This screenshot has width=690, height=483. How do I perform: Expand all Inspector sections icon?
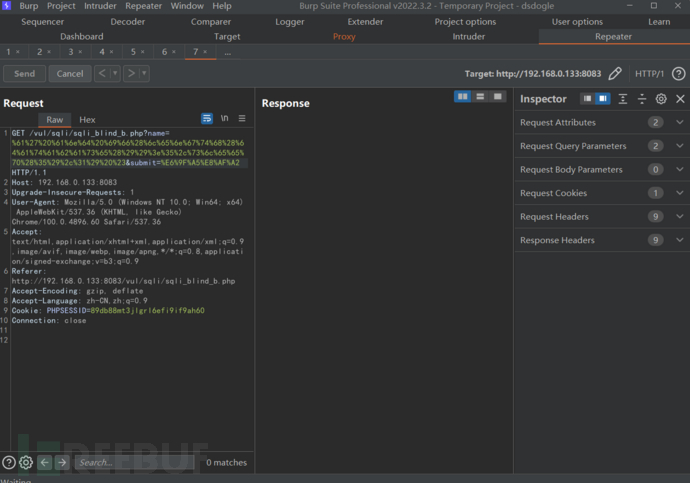click(x=623, y=99)
